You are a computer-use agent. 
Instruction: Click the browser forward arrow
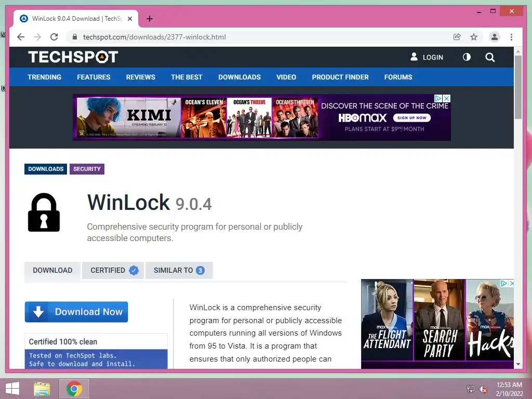(x=37, y=37)
